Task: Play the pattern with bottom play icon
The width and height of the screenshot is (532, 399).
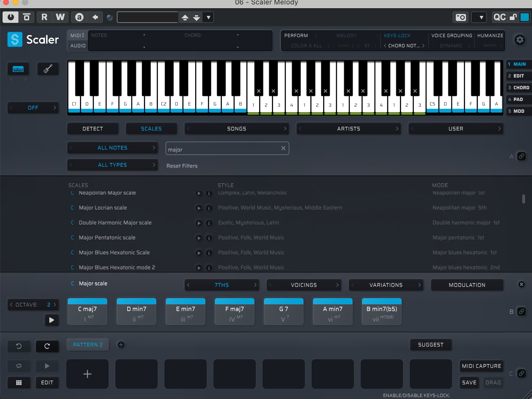Action: (47, 366)
